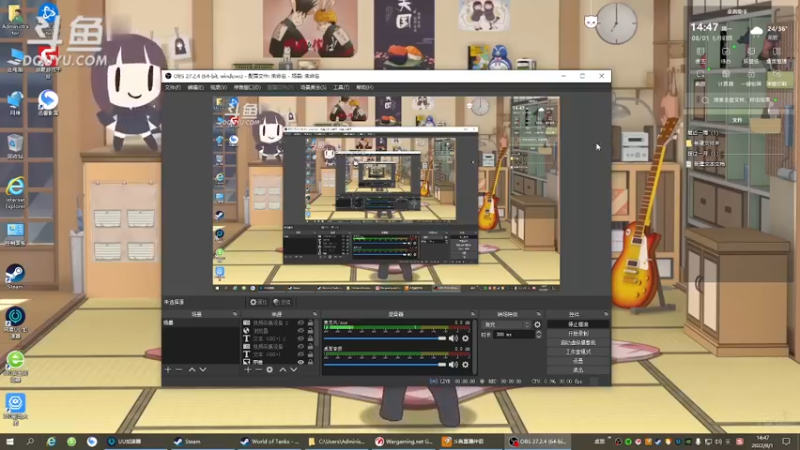Open the 文件(F) menu in OBS
This screenshot has width=800, height=450.
coord(172,87)
